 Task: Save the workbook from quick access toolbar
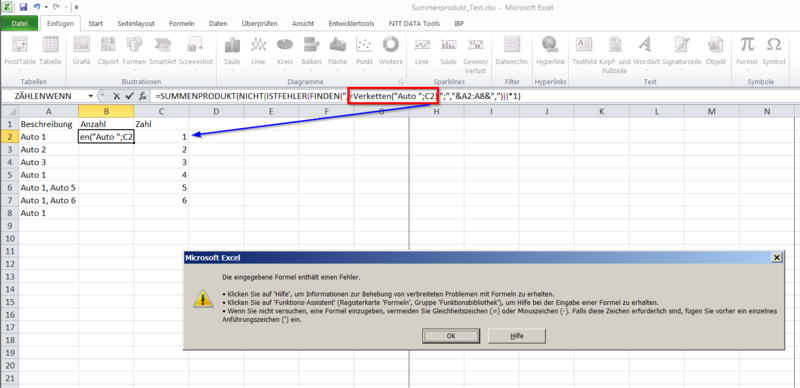click(23, 7)
